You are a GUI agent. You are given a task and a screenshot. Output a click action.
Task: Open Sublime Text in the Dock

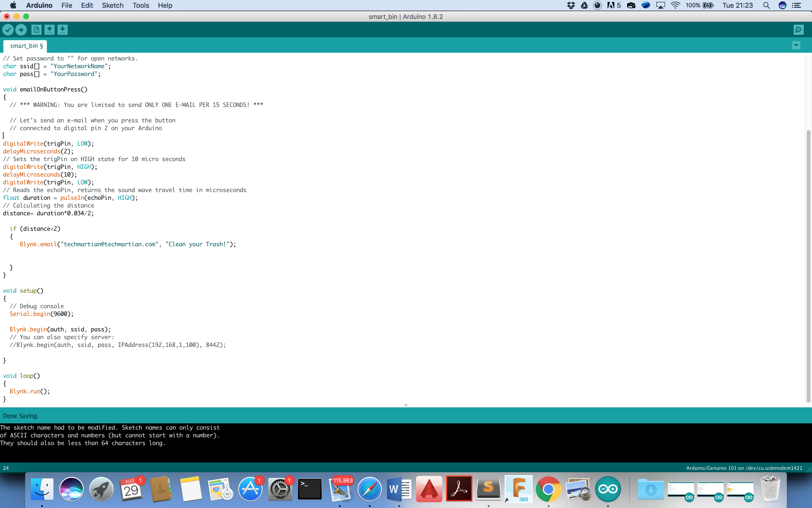[489, 489]
